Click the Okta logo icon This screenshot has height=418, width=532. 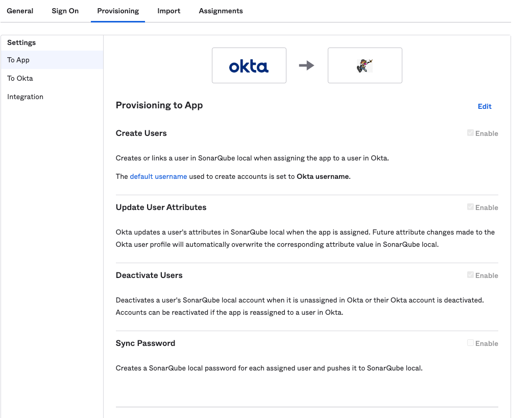[249, 65]
